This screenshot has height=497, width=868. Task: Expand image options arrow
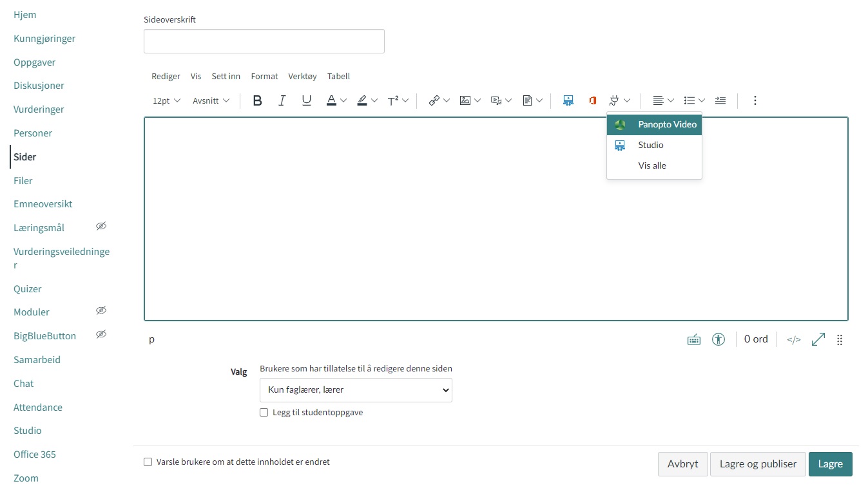coord(477,100)
